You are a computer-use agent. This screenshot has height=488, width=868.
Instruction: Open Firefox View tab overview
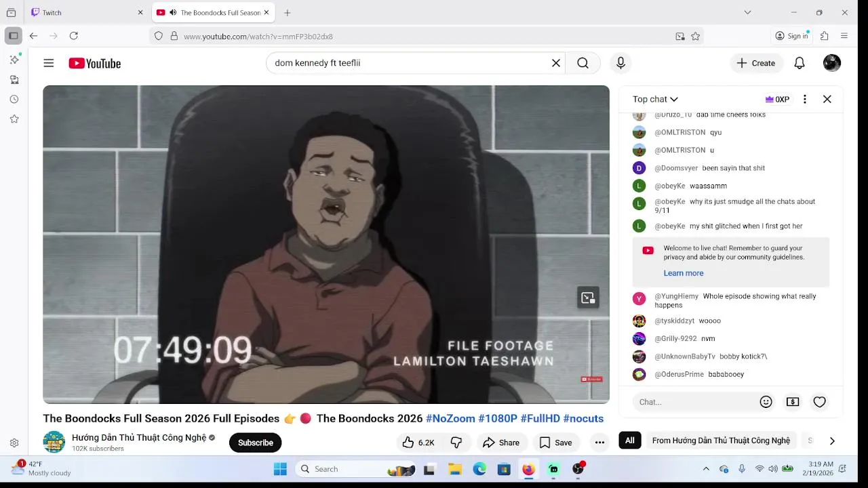(11, 12)
